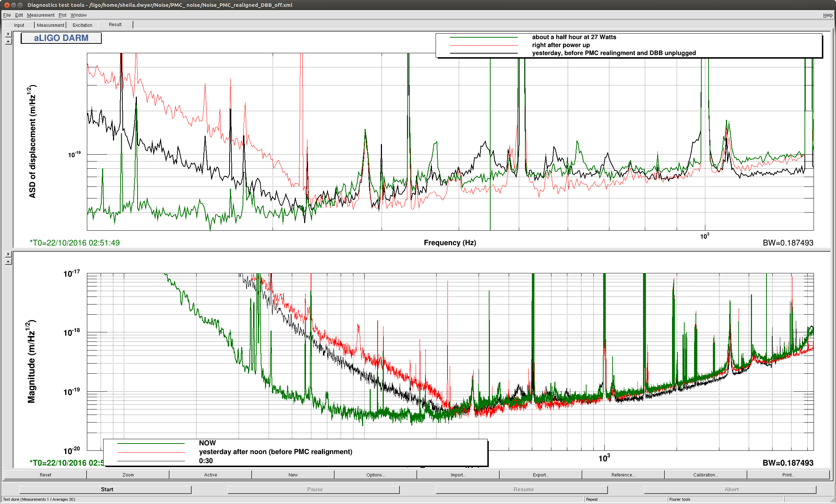Open the Help menu

(828, 15)
